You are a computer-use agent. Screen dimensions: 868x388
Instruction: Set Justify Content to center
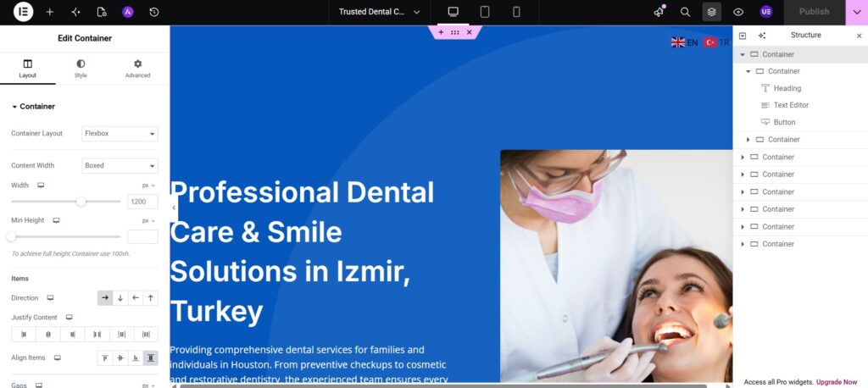point(48,335)
